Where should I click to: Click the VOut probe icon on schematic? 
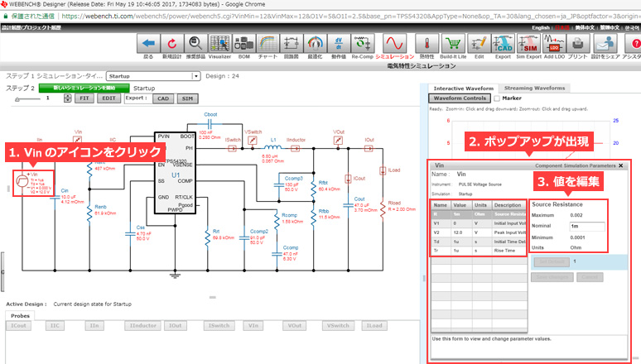pyautogui.click(x=338, y=141)
